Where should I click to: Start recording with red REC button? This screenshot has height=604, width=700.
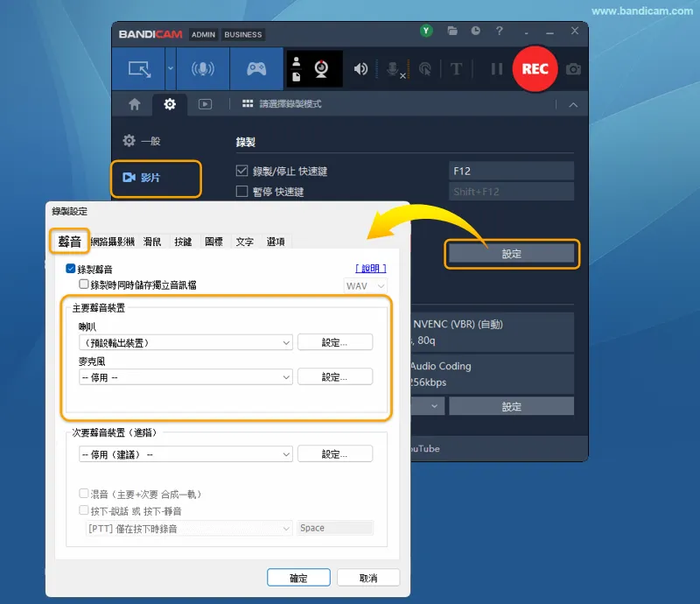pos(535,69)
